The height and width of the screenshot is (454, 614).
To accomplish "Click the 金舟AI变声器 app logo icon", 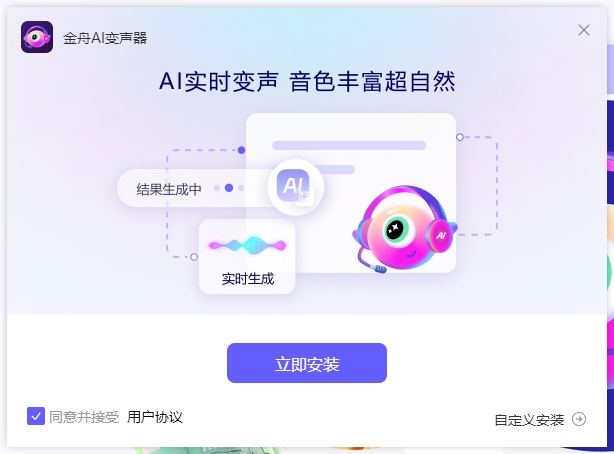I will point(37,37).
